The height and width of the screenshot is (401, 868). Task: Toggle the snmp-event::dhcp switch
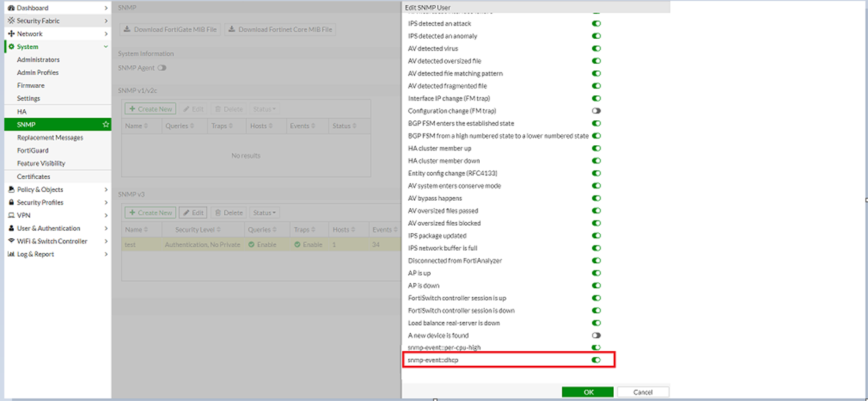pos(596,360)
